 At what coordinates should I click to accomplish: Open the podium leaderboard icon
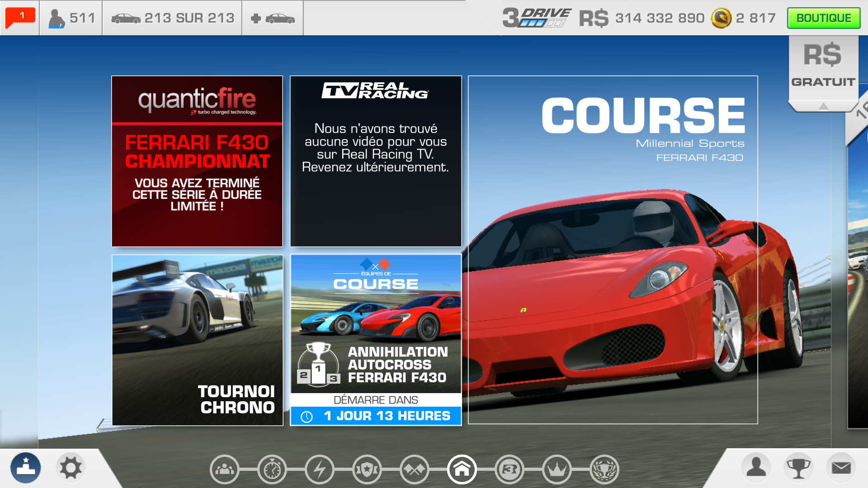coord(26,468)
